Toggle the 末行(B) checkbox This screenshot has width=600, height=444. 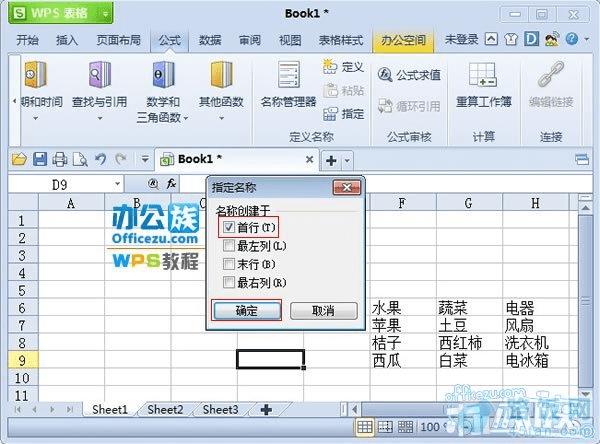click(229, 264)
